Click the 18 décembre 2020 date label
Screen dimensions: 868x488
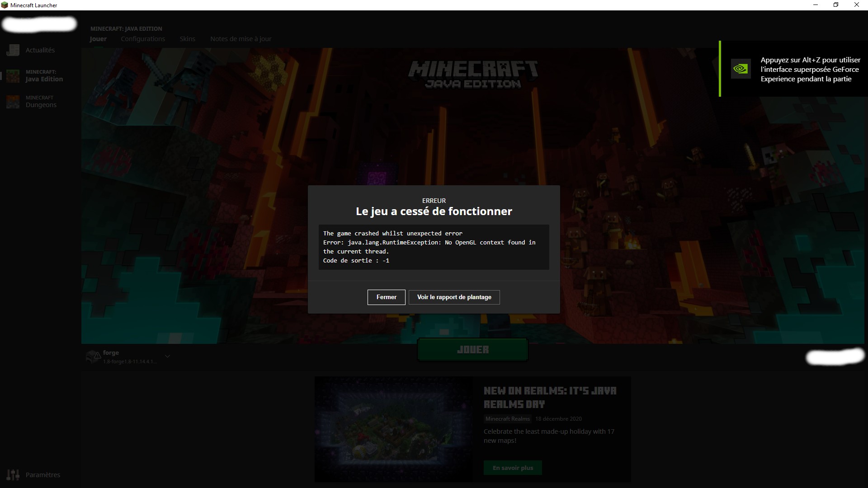click(x=558, y=419)
